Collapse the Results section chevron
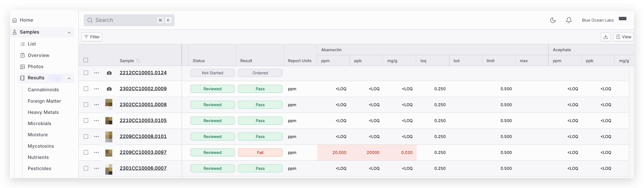The image size is (644, 188). point(69,78)
